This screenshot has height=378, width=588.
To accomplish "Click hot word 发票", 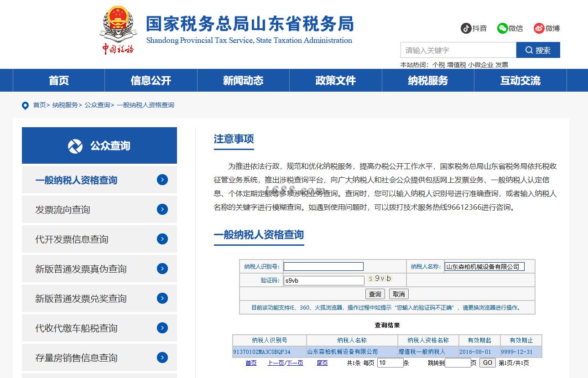I will click(502, 65).
